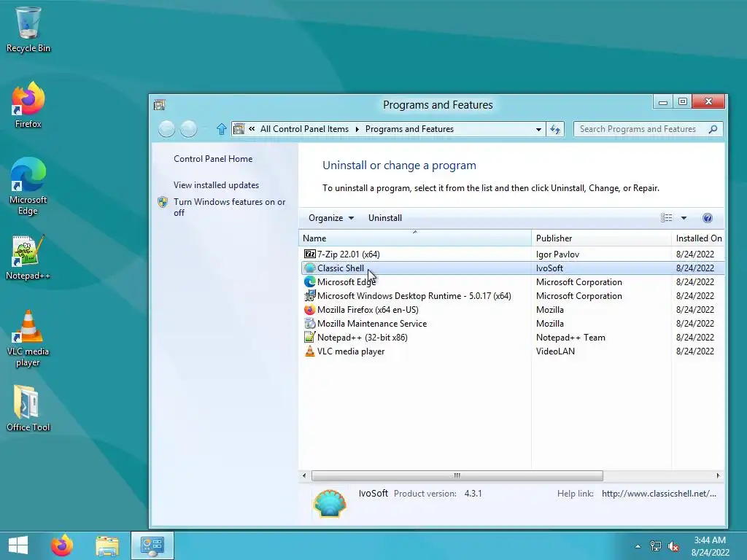Click the Mozilla Firefox icon in program list
The image size is (747, 560).
click(309, 309)
